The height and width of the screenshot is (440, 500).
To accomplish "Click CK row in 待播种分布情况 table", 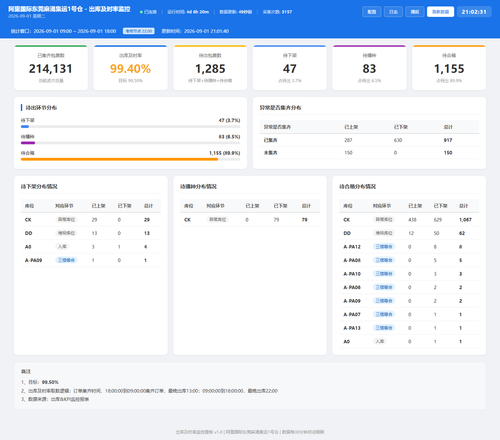I will coord(250,220).
